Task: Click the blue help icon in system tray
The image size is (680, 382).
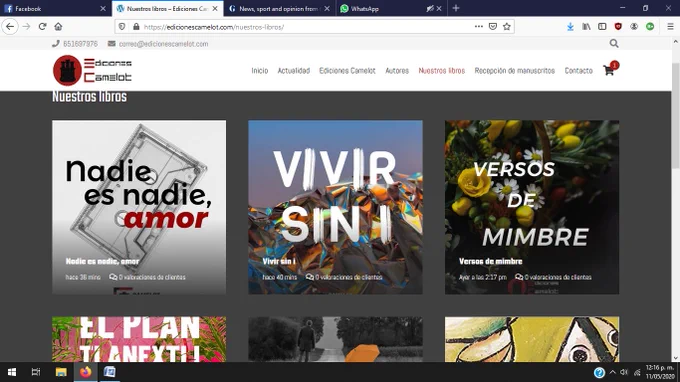Action: pos(599,372)
